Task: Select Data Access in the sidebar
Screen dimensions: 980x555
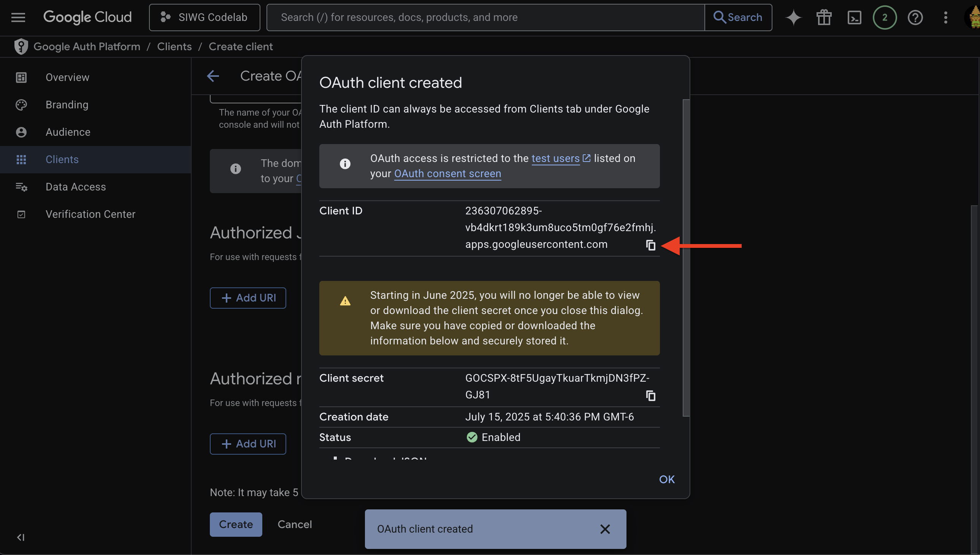Action: pos(76,187)
